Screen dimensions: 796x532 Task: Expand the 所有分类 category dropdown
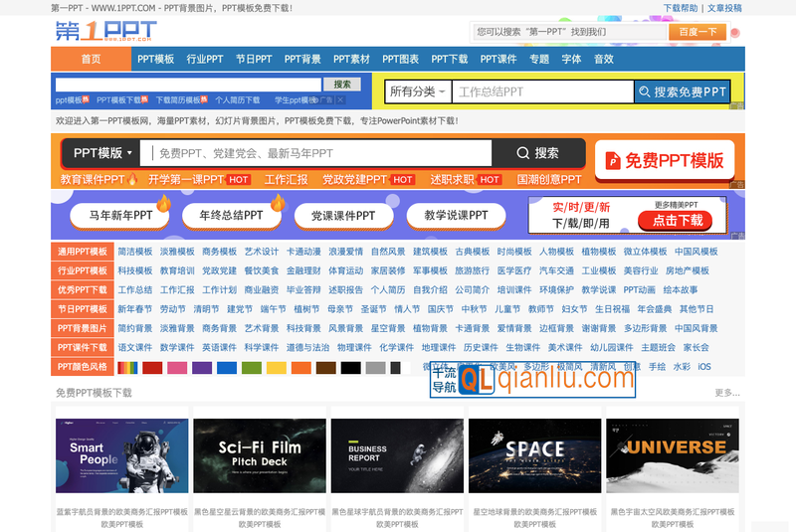pos(416,92)
